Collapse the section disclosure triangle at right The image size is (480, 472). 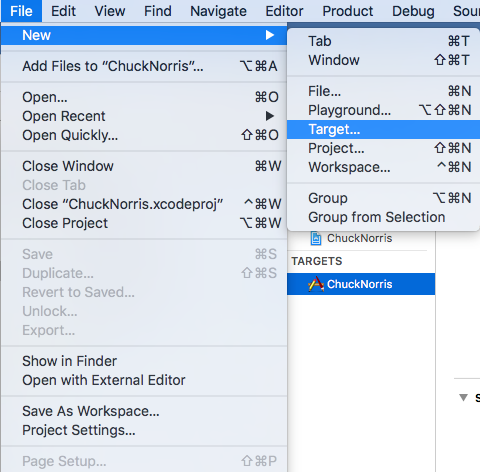[463, 397]
